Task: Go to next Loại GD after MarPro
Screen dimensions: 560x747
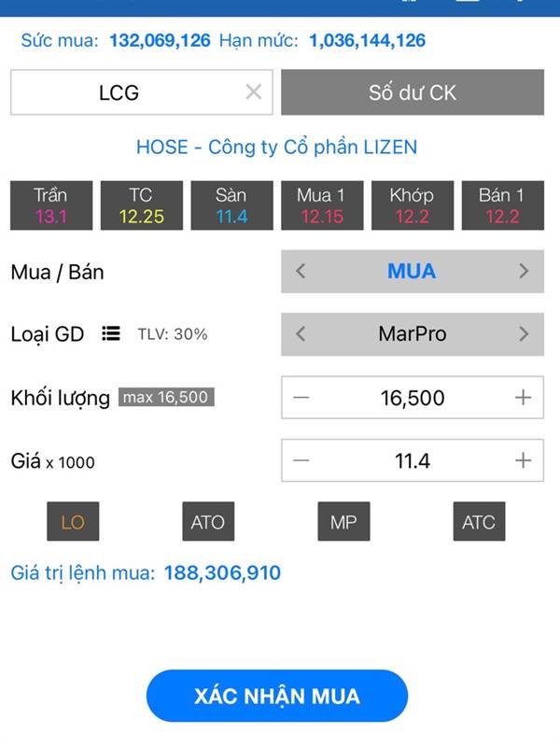Action: pyautogui.click(x=524, y=334)
